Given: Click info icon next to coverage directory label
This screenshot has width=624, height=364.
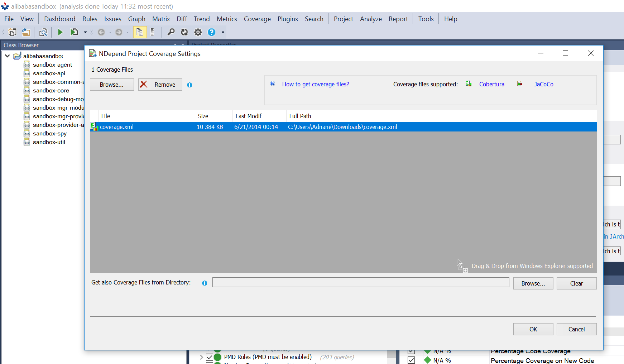Looking at the screenshot, I should coord(205,283).
